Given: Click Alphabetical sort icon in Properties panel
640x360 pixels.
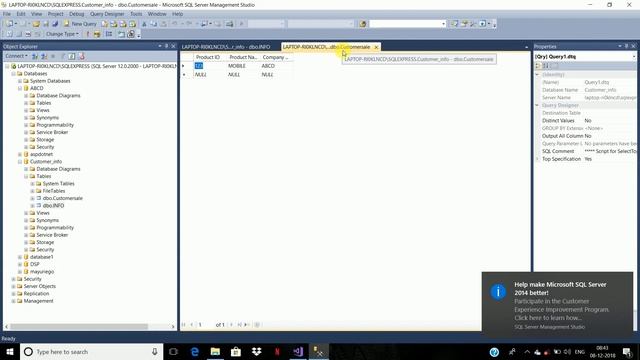Looking at the screenshot, I should click(546, 66).
